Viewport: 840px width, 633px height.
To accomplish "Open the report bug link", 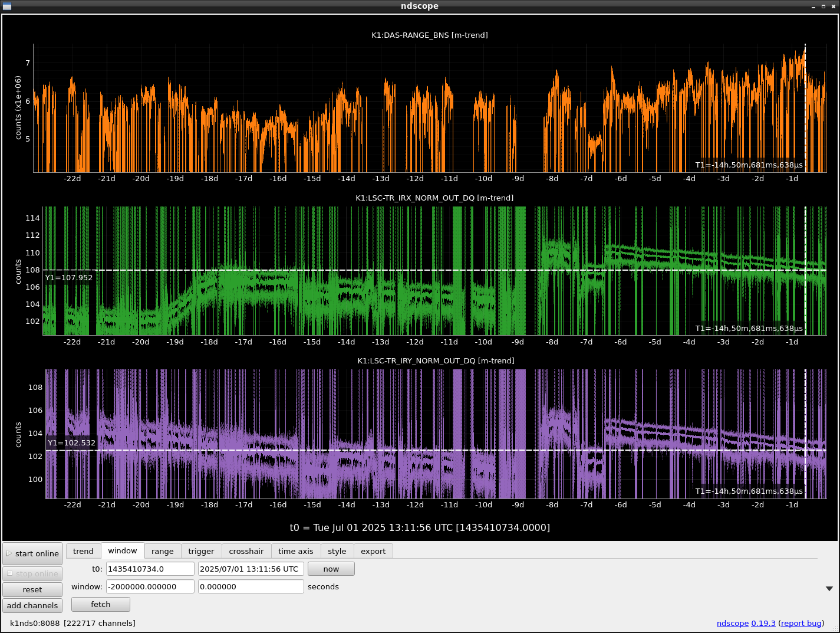I will pyautogui.click(x=801, y=623).
